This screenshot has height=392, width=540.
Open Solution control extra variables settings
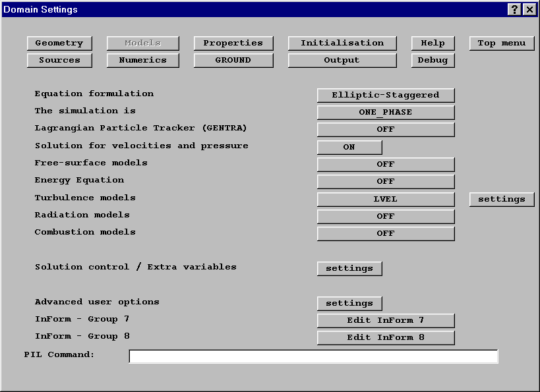349,269
